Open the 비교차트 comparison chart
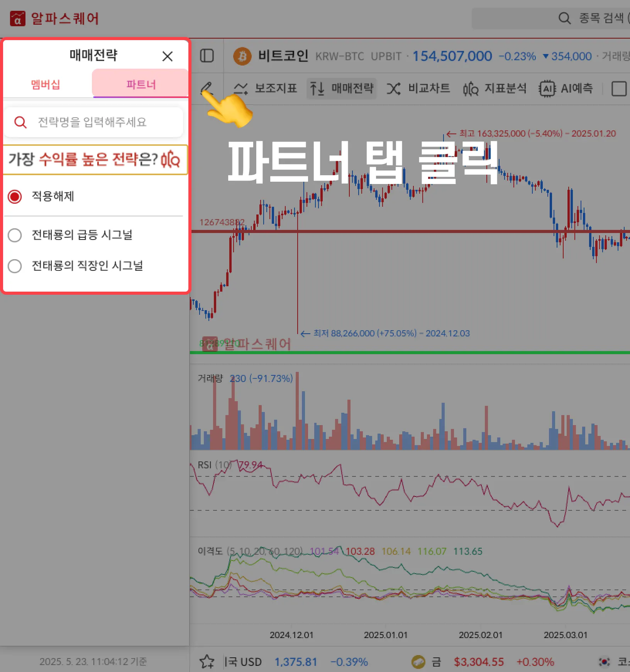This screenshot has width=630, height=672. pos(418,88)
